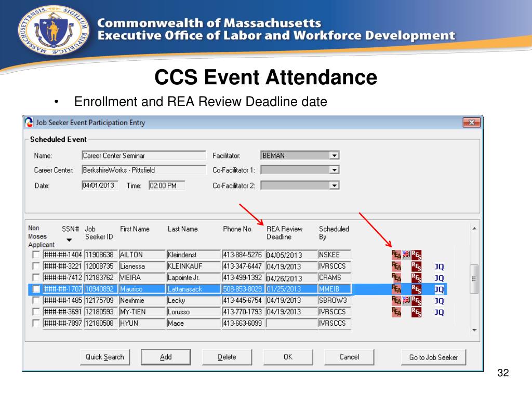The width and height of the screenshot is (532, 399).
Task: Select the SSN cell ###-##-7897
Action: [62, 323]
